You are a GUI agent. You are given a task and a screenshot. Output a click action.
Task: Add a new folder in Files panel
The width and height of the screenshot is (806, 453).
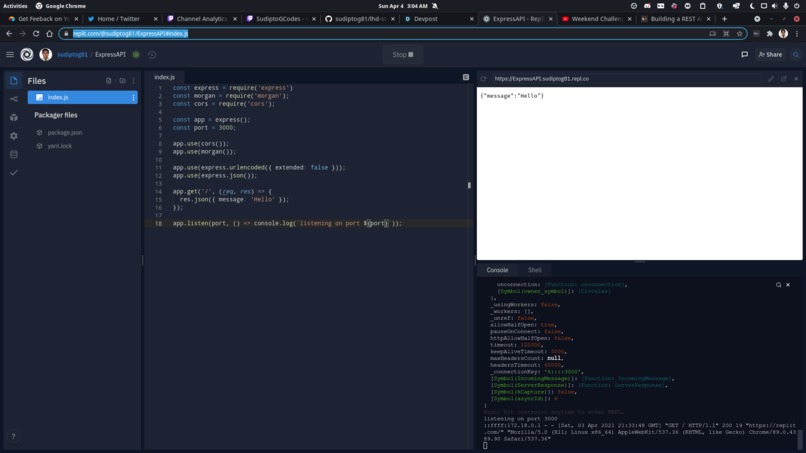click(122, 81)
